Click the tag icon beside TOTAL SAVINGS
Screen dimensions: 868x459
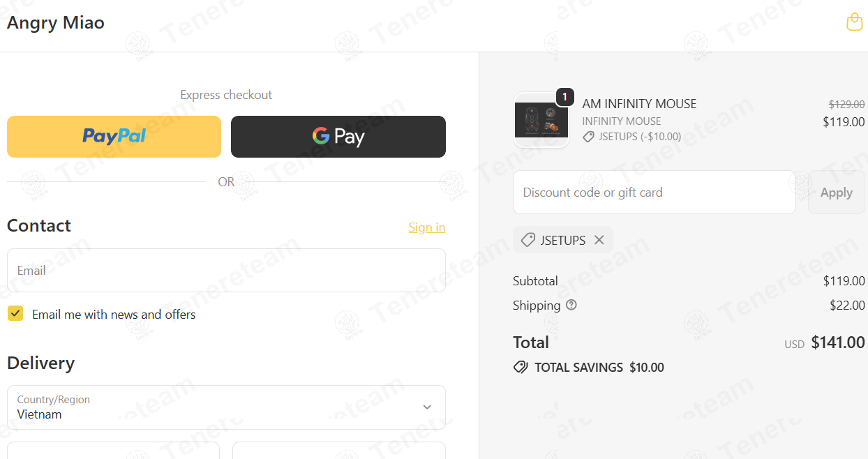point(521,367)
